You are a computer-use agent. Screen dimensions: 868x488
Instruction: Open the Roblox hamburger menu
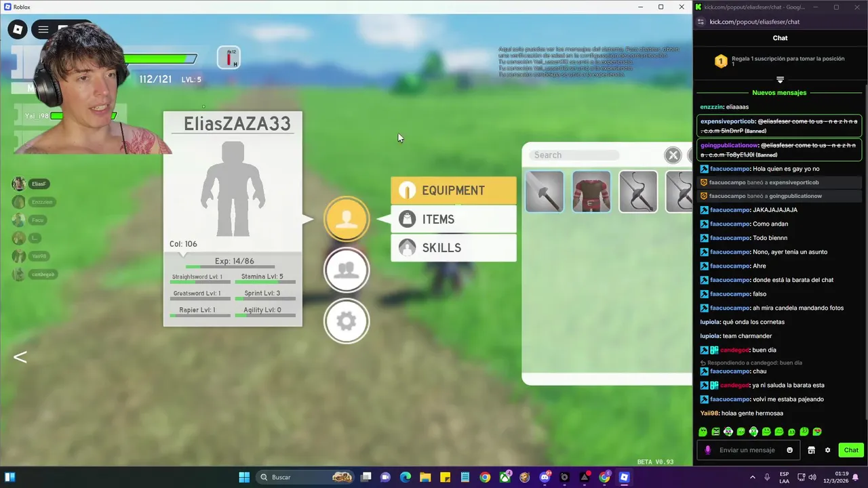pyautogui.click(x=43, y=29)
